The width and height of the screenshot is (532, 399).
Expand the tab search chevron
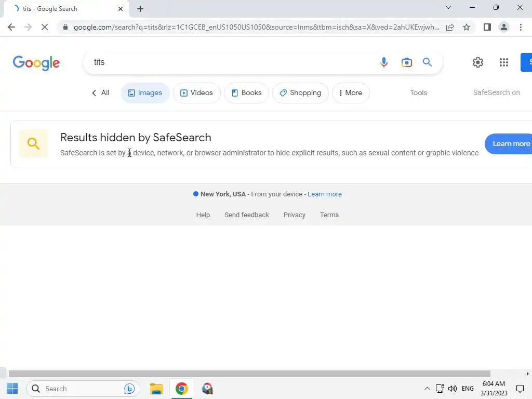pyautogui.click(x=448, y=7)
